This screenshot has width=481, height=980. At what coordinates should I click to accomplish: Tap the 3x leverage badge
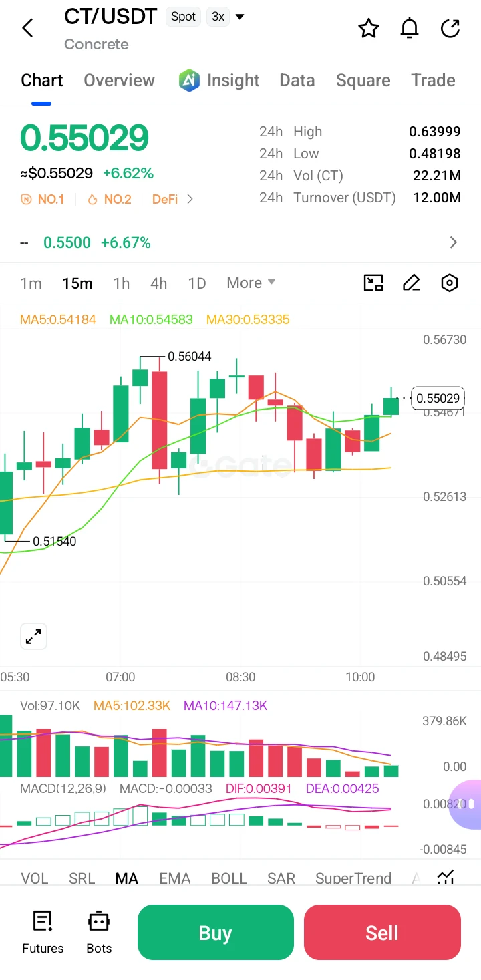tap(218, 17)
